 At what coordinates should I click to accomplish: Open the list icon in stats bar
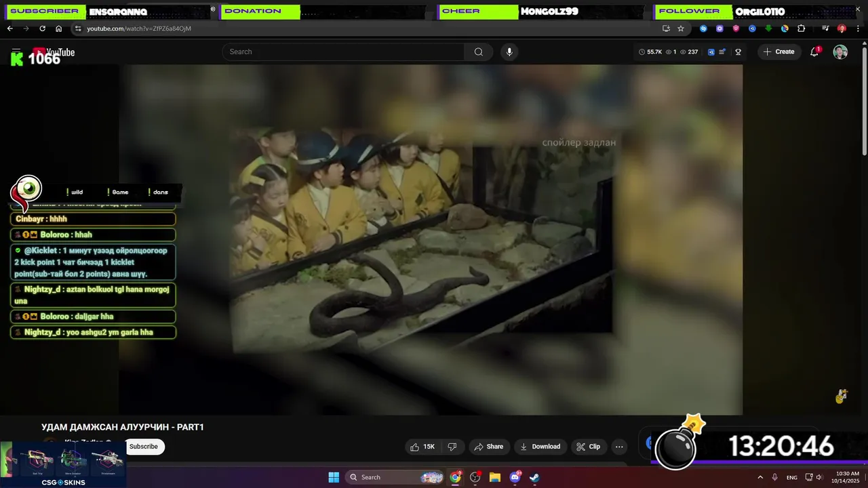click(x=722, y=52)
